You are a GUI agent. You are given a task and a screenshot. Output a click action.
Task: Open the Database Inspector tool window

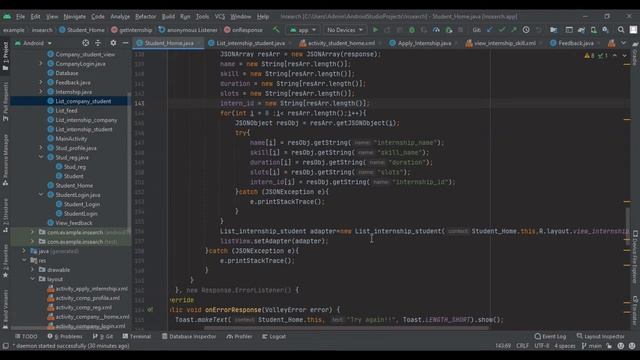189,336
